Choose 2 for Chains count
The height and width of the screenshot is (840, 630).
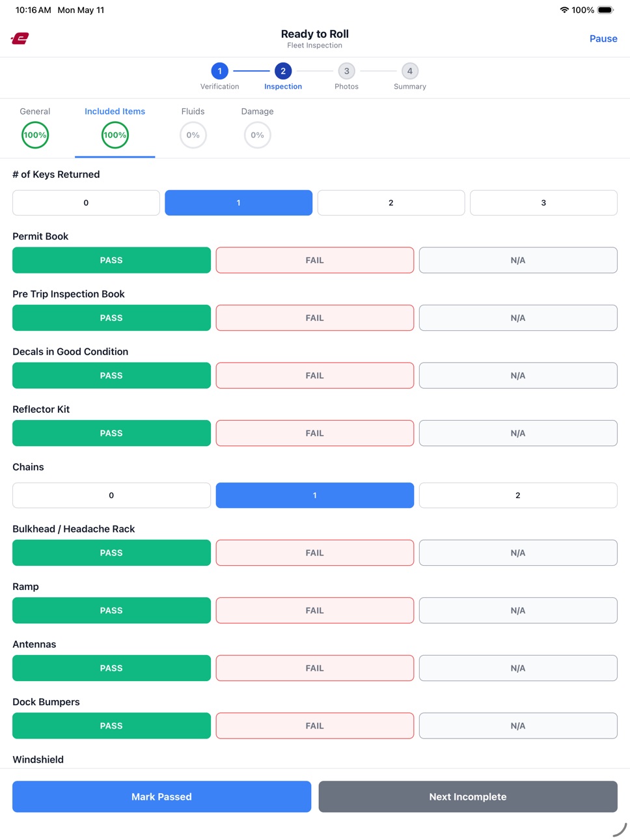pyautogui.click(x=518, y=496)
